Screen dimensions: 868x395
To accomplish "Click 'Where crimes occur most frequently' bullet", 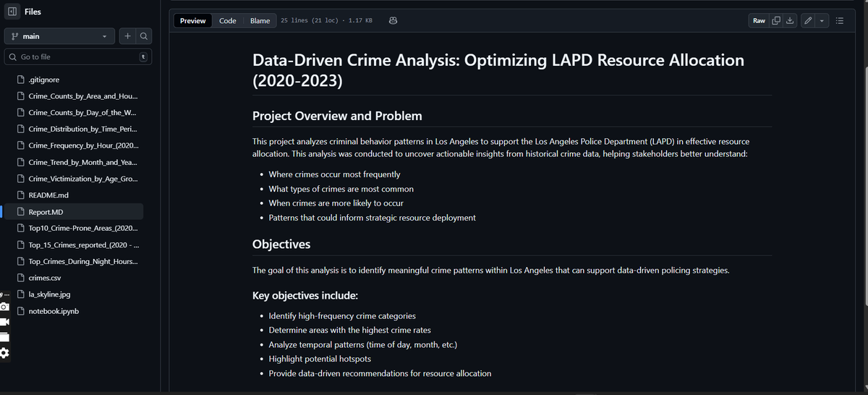I will click(334, 174).
